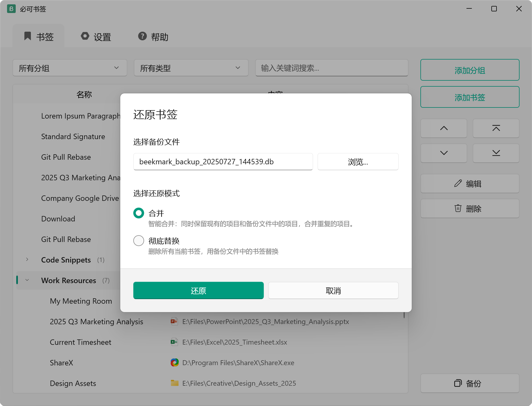532x406 pixels.
Task: Click the Excel file icon for Timesheet
Action: (174, 342)
